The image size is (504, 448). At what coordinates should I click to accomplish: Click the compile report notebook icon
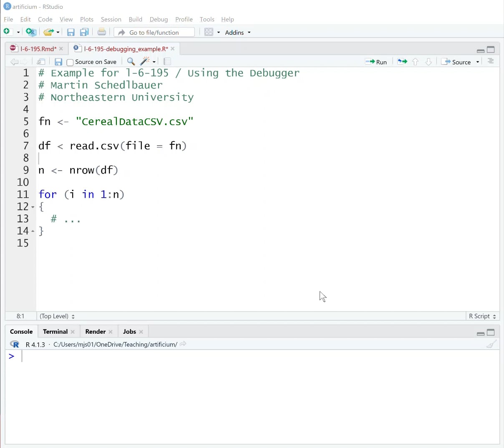[x=167, y=62]
